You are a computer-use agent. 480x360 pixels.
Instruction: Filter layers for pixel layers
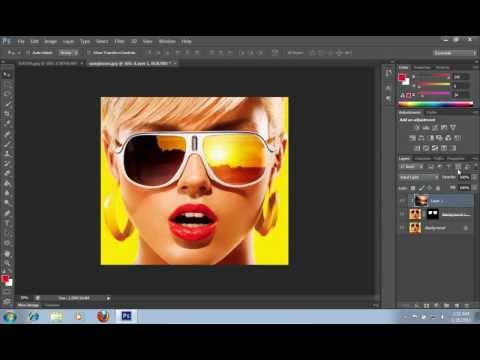pos(431,166)
